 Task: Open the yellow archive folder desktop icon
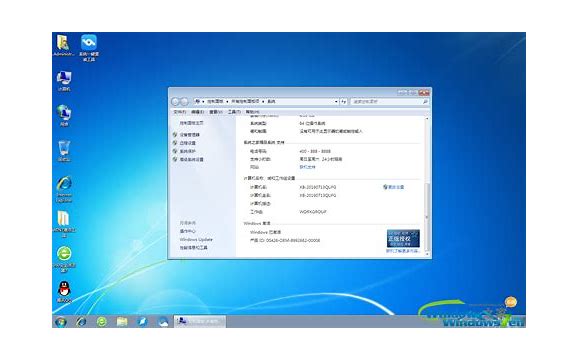64,224
